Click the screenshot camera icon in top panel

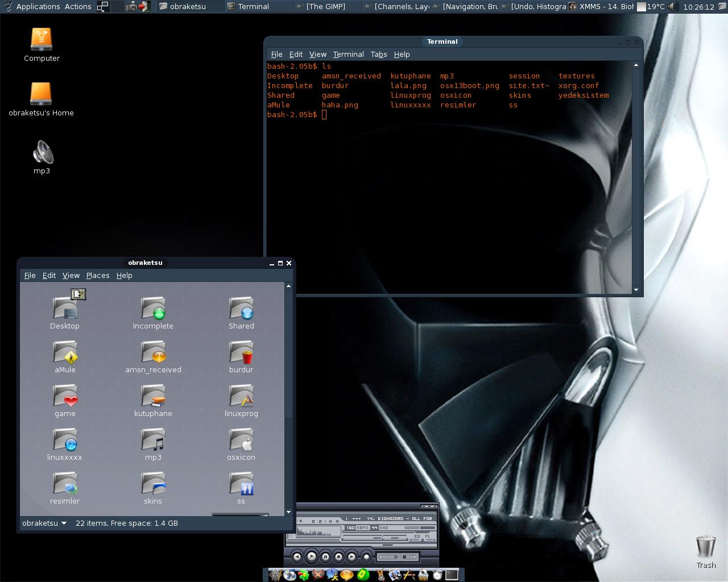[x=131, y=7]
